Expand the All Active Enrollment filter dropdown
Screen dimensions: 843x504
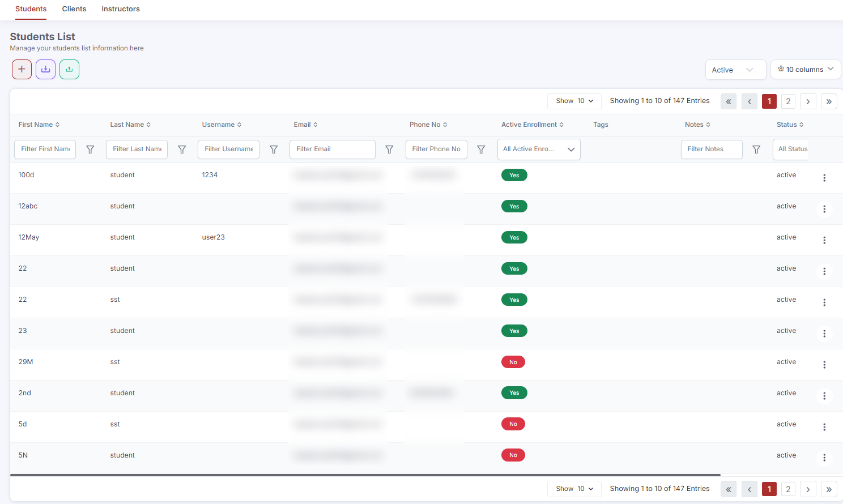(x=539, y=150)
